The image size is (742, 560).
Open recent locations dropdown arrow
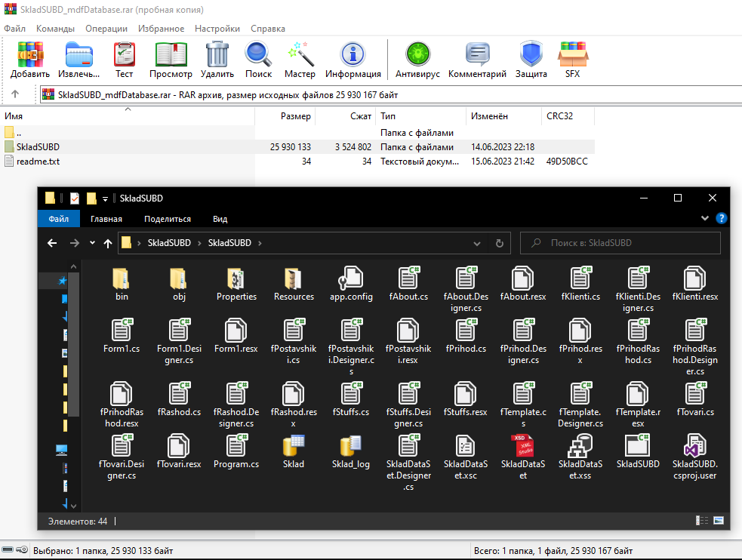pyautogui.click(x=92, y=243)
